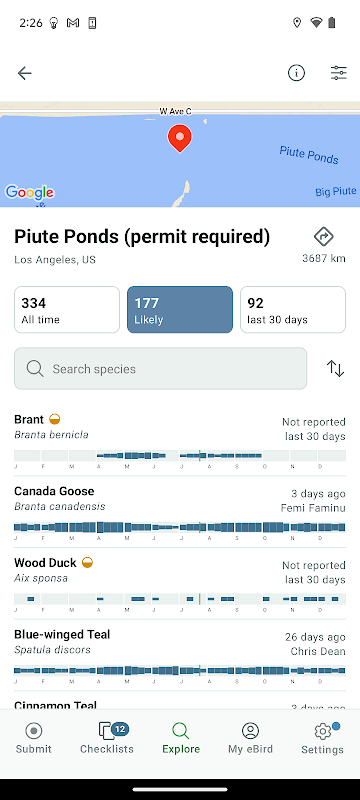Open the Settings tab
360x800 pixels.
coord(322,738)
